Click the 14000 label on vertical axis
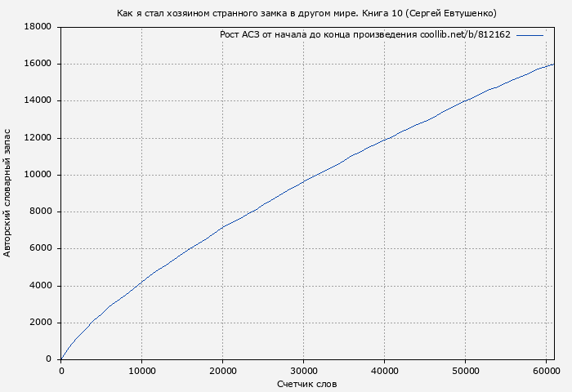 pyautogui.click(x=38, y=100)
